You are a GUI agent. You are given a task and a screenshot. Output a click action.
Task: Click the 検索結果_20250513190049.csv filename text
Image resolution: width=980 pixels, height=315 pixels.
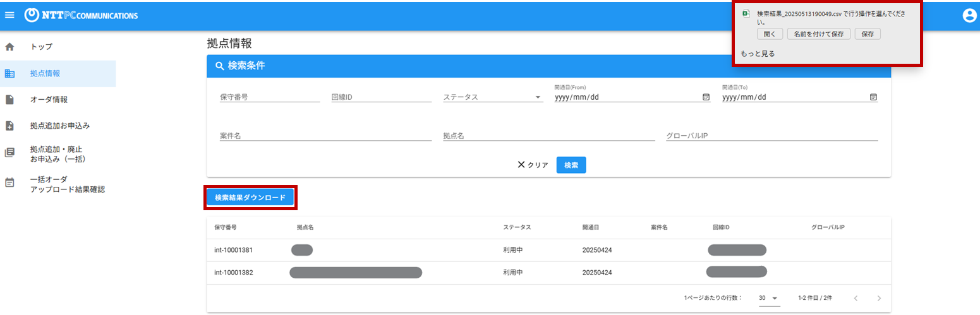(x=801, y=13)
